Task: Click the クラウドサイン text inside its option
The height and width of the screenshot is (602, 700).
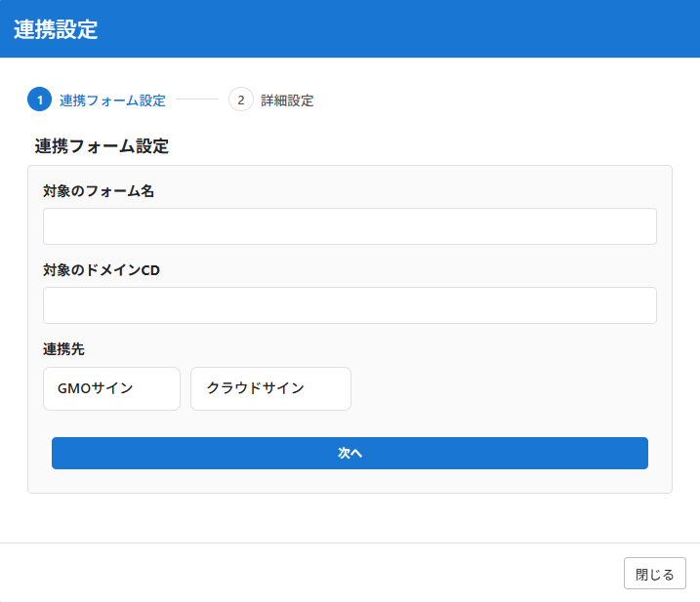Action: coord(256,387)
